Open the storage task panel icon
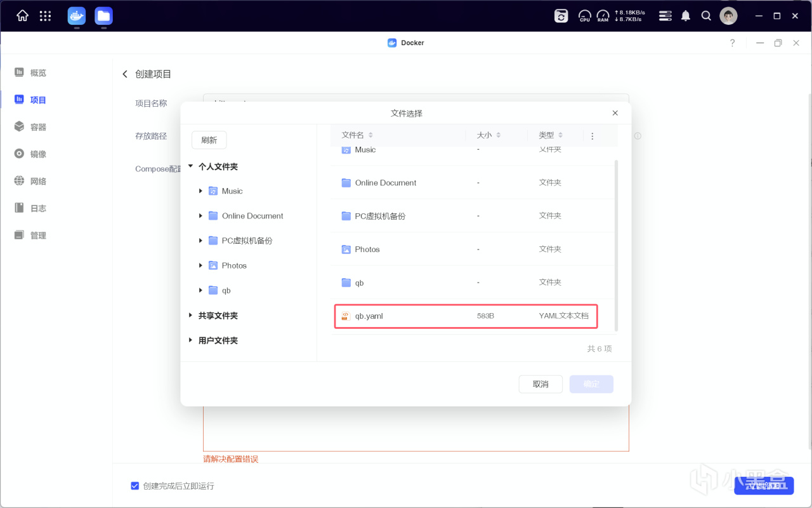This screenshot has width=812, height=508. tap(665, 16)
